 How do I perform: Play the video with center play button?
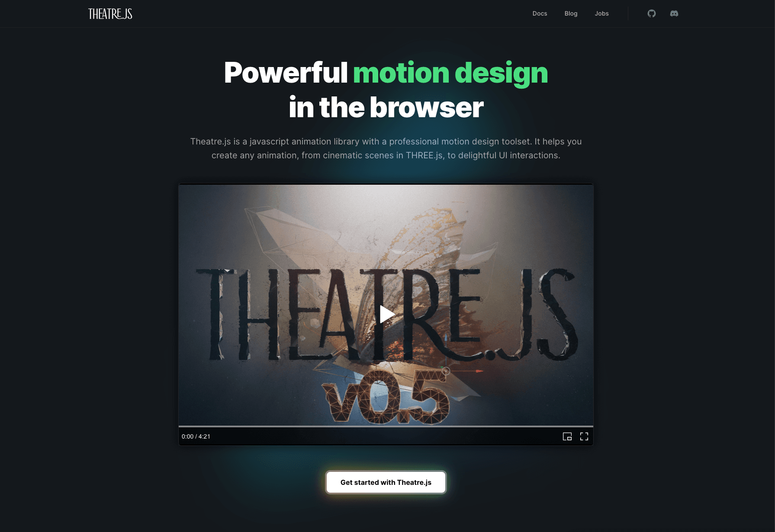386,314
